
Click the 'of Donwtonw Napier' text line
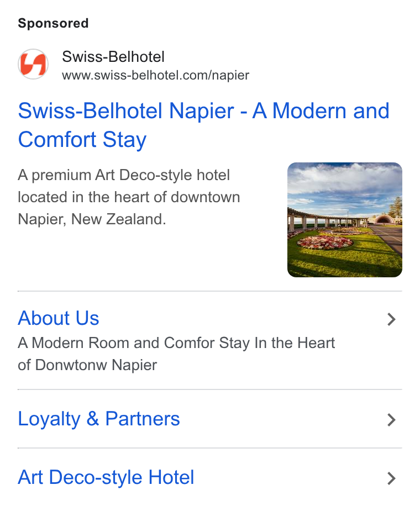coord(87,365)
